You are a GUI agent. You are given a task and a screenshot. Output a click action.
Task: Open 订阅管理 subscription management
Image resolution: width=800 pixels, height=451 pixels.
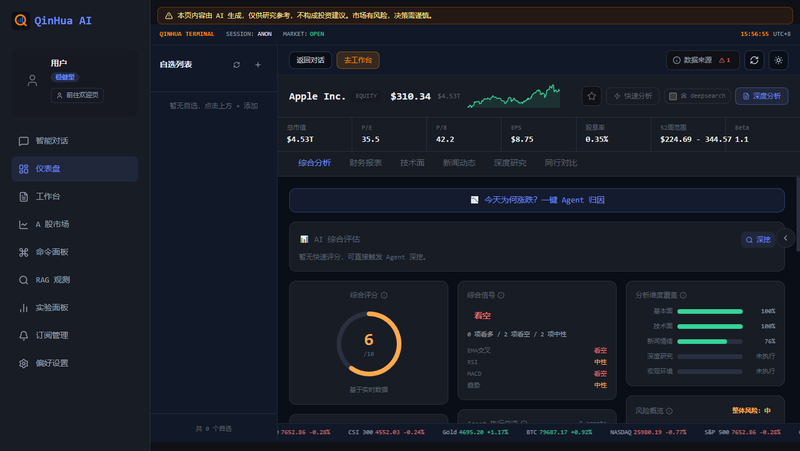[74, 336]
